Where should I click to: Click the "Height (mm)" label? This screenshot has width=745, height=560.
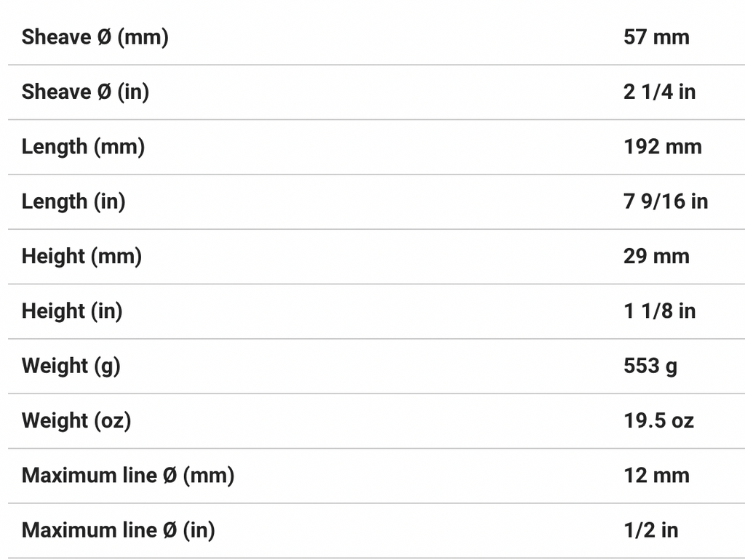click(x=81, y=256)
